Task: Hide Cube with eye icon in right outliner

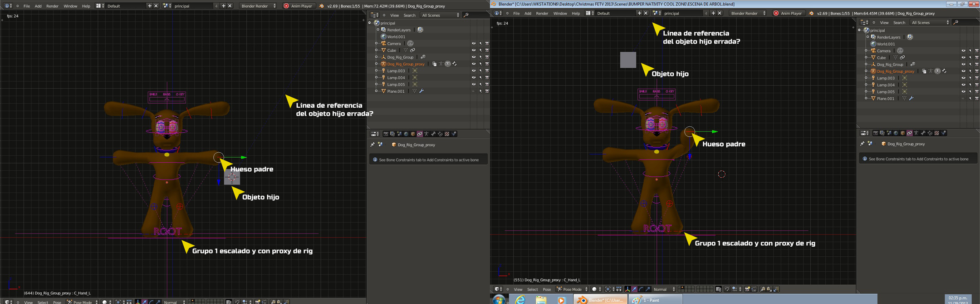Action: click(x=963, y=58)
